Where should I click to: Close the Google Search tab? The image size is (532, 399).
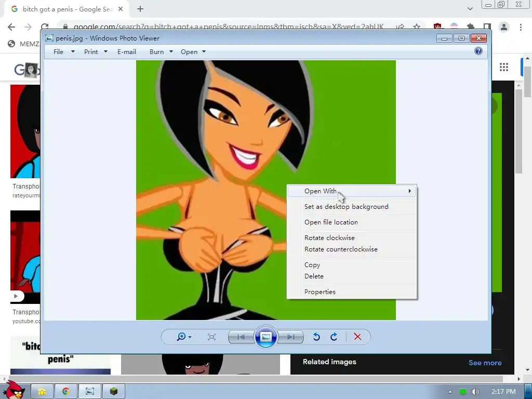coord(121,9)
